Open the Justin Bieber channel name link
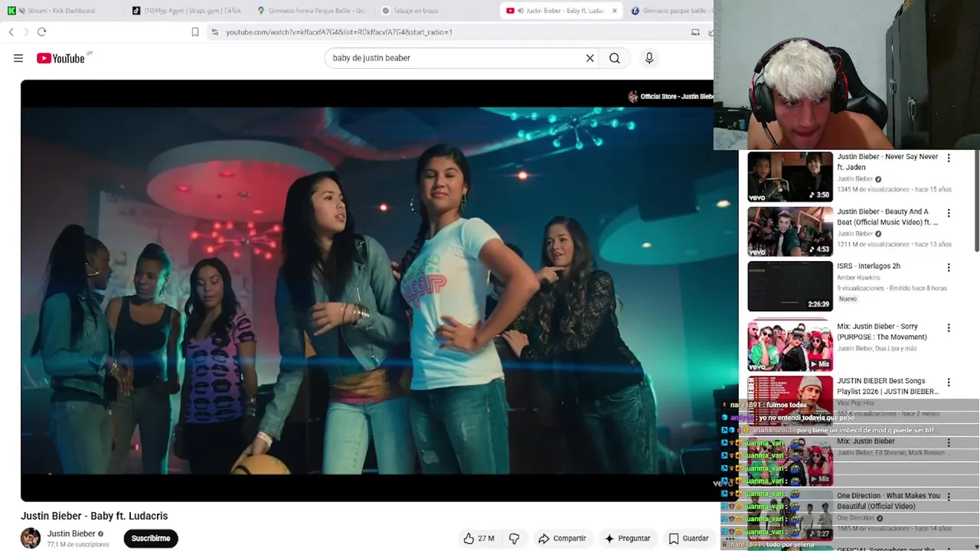This screenshot has width=980, height=551. 71,533
